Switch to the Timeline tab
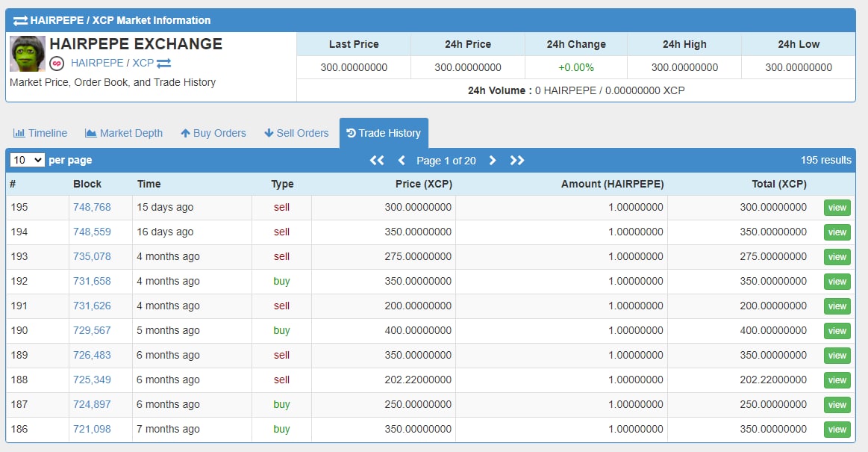Image resolution: width=868 pixels, height=452 pixels. [x=40, y=133]
